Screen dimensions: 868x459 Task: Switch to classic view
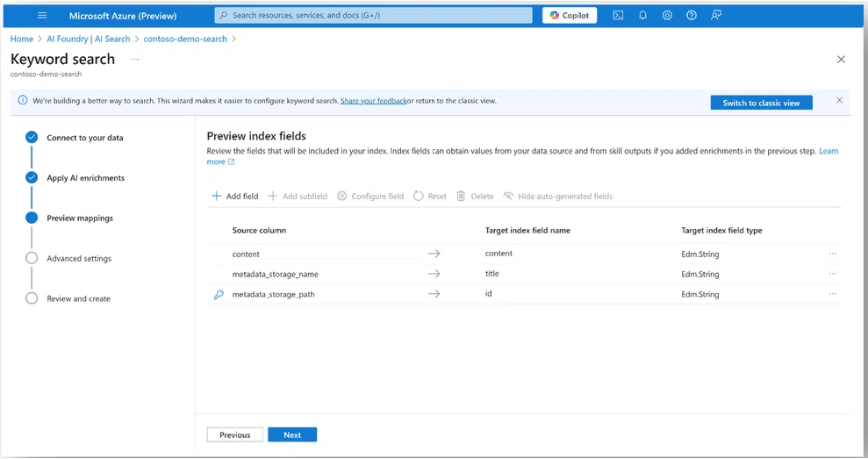(761, 103)
